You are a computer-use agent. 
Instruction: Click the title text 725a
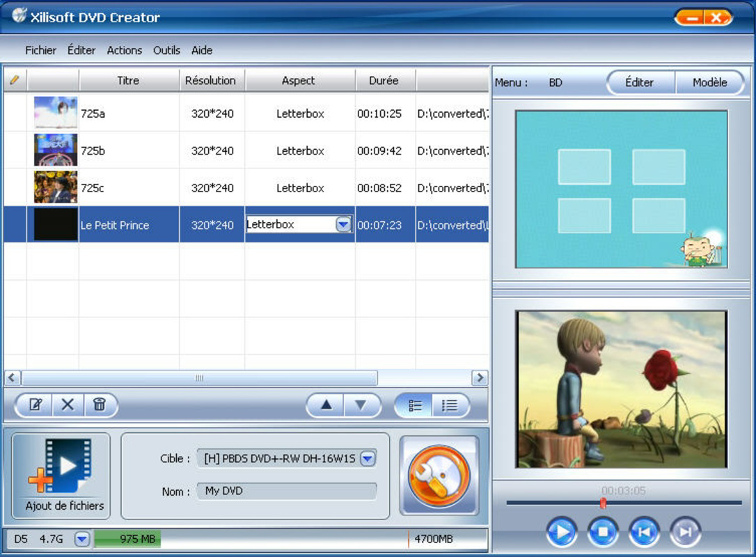click(x=93, y=113)
